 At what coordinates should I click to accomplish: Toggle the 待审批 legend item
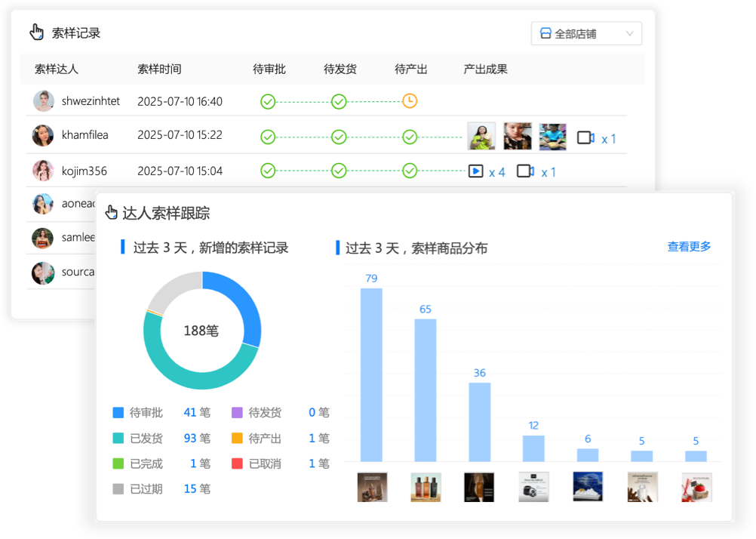tap(146, 413)
